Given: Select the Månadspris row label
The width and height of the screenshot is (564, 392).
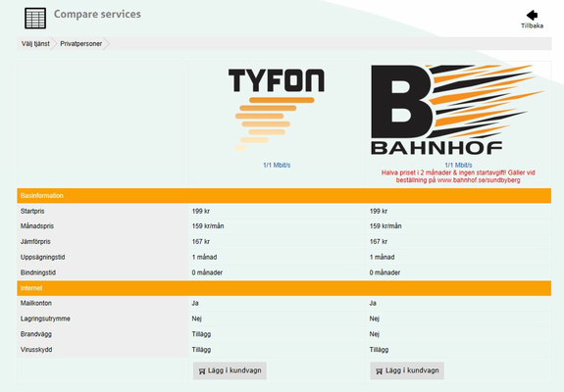Looking at the screenshot, I should [37, 226].
